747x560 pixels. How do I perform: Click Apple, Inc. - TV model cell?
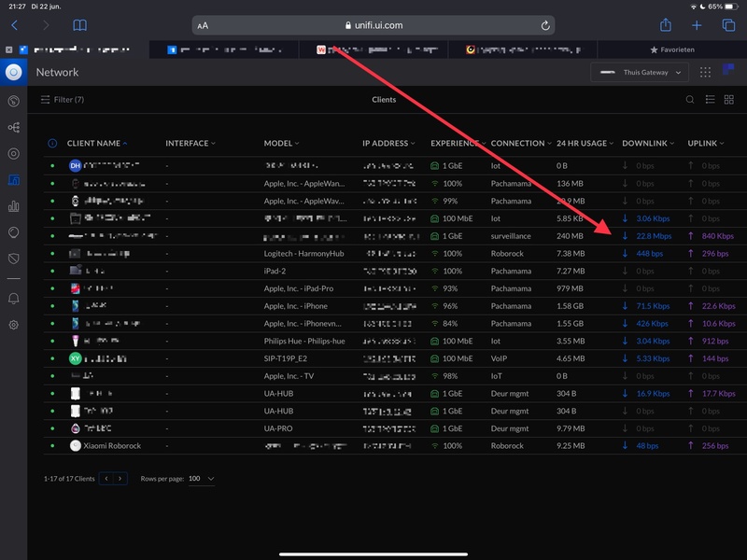click(x=289, y=376)
